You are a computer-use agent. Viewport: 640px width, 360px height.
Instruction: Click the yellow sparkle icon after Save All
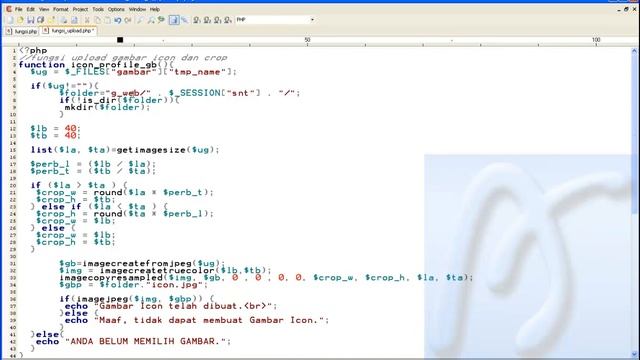tap(51, 20)
